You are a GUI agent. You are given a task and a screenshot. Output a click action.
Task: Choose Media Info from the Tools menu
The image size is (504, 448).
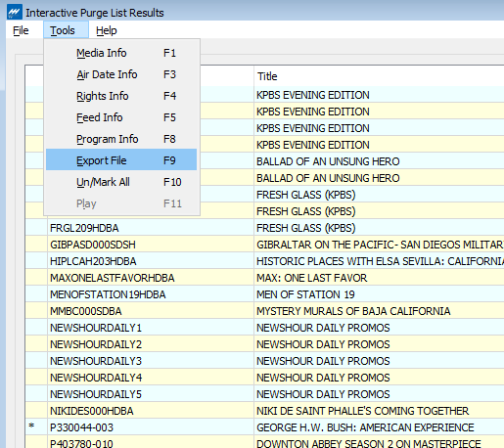(x=121, y=53)
